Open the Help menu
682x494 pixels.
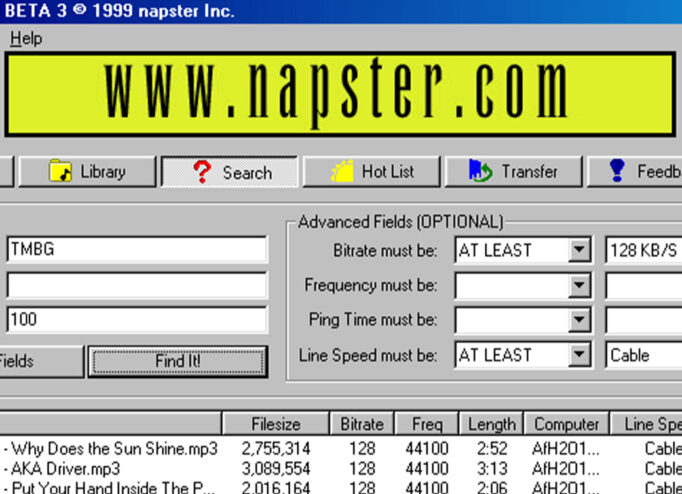26,39
